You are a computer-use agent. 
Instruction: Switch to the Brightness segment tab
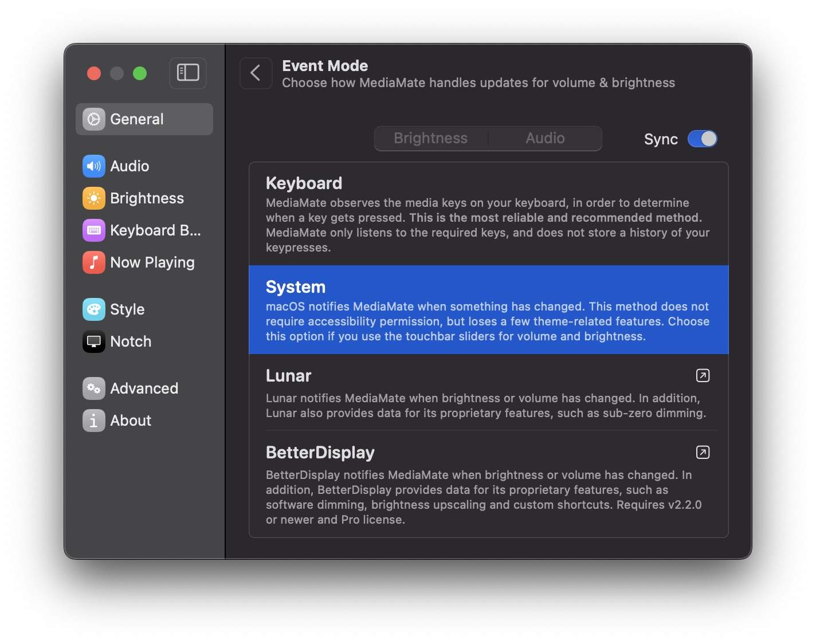pos(430,139)
